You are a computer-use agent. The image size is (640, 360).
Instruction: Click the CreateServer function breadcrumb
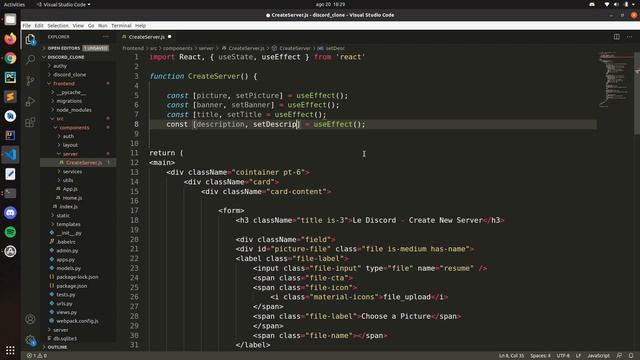(x=294, y=48)
